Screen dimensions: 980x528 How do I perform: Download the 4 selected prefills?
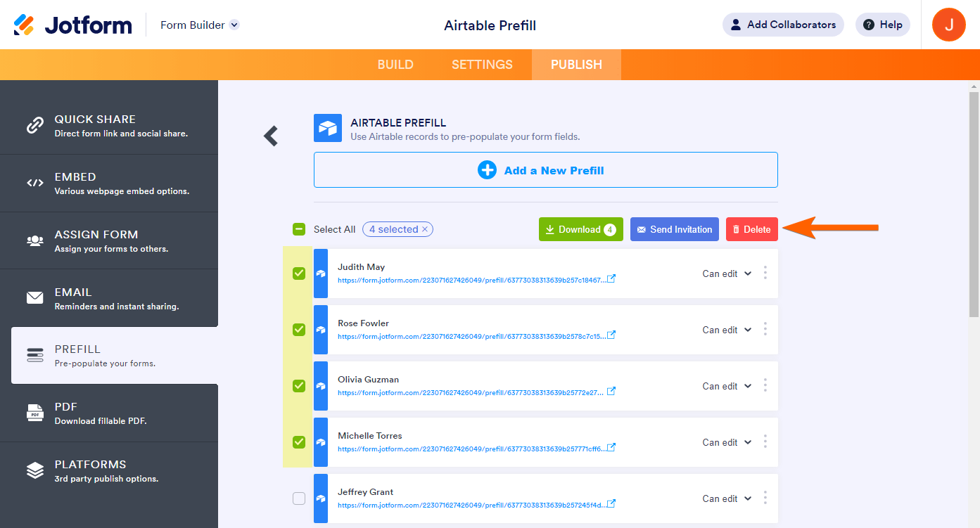tap(581, 229)
